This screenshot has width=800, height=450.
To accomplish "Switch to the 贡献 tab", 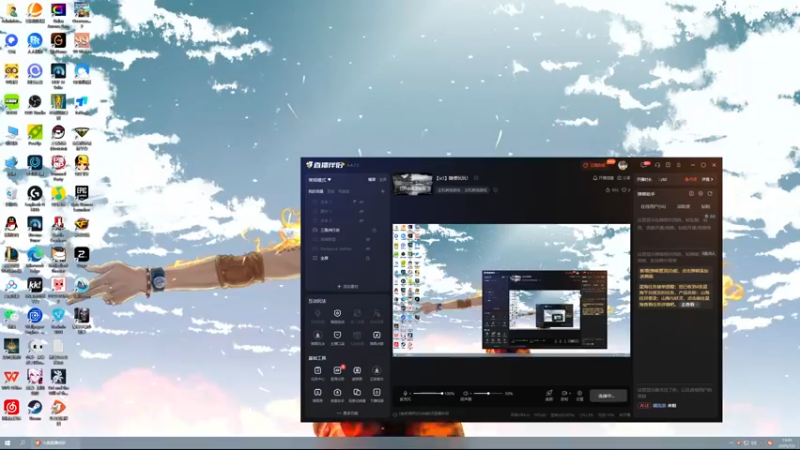I will [x=706, y=207].
